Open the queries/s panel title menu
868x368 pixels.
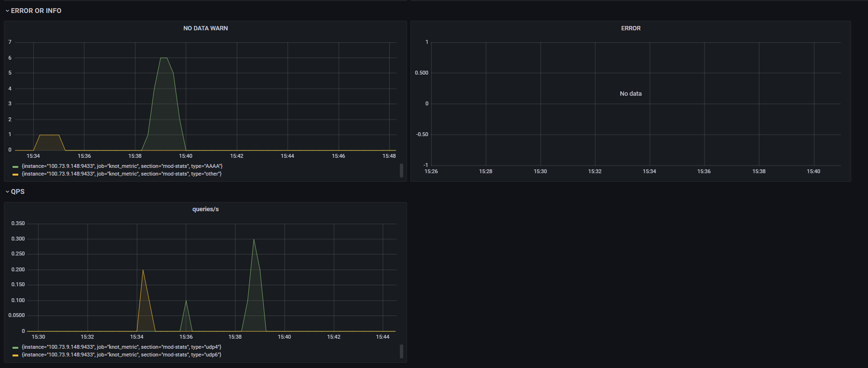point(205,209)
